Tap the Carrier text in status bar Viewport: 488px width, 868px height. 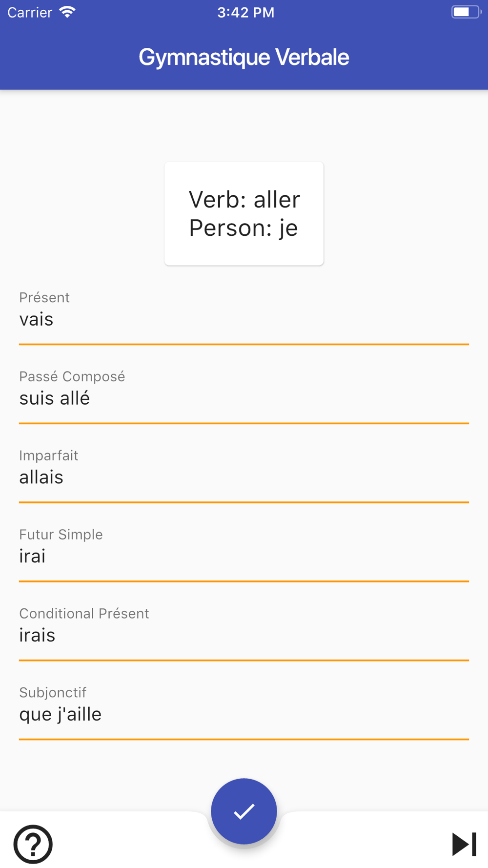30,12
